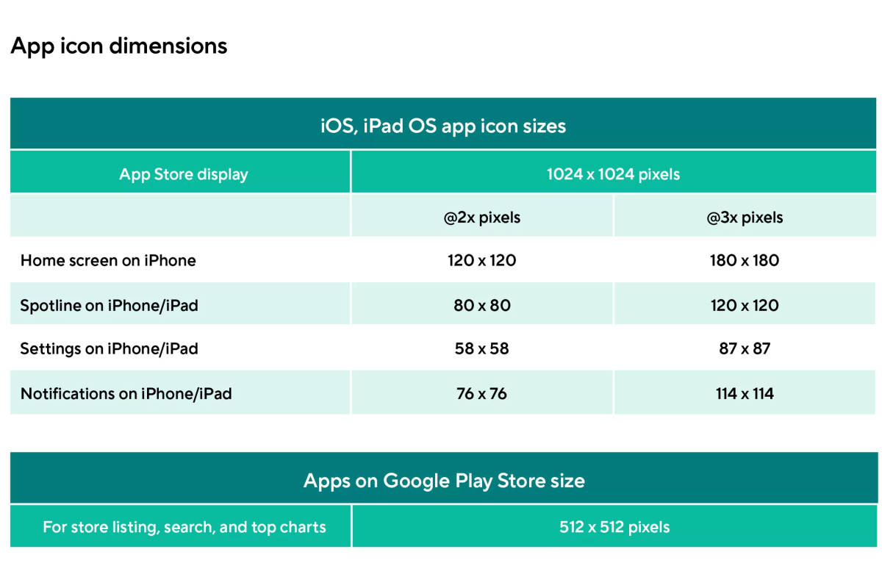Click the 120 x 120 Spotline @3x value

tap(745, 305)
